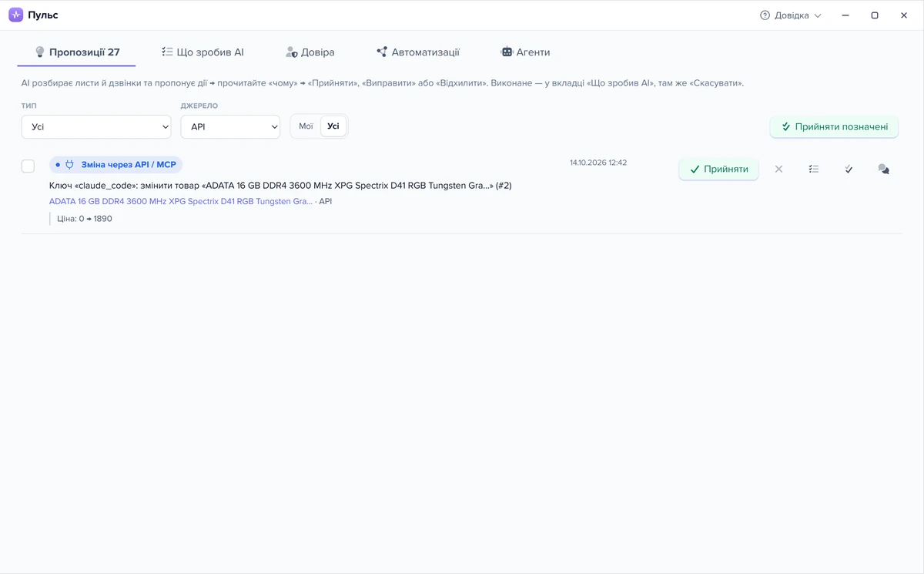The height and width of the screenshot is (574, 924).
Task: Click the checklist icon in the proposal row
Action: 814,169
